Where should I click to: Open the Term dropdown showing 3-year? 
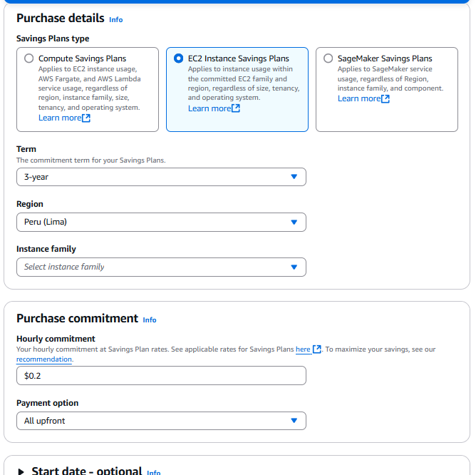[161, 177]
